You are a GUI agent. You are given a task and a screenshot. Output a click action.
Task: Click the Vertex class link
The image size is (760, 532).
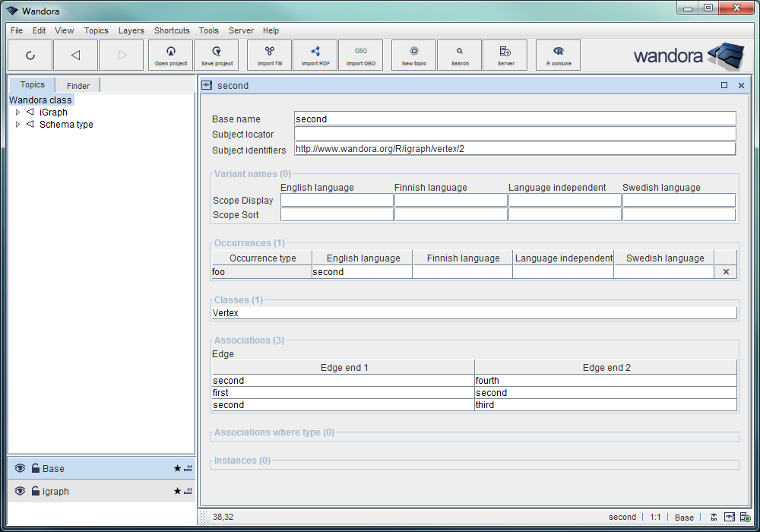(226, 313)
